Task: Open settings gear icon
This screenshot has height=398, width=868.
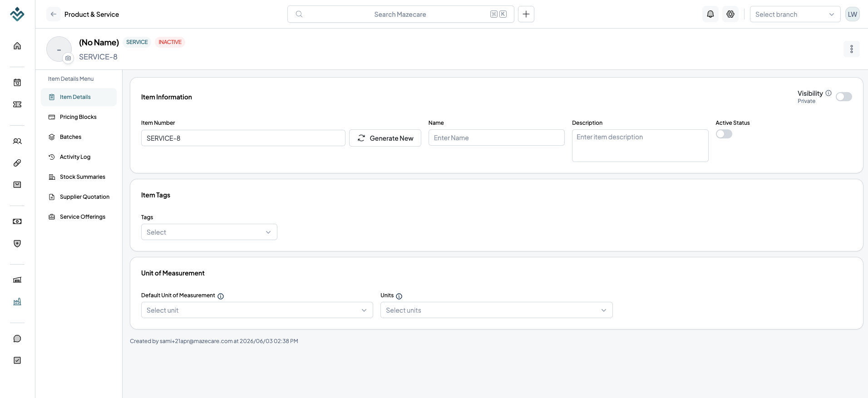Action: [x=730, y=14]
